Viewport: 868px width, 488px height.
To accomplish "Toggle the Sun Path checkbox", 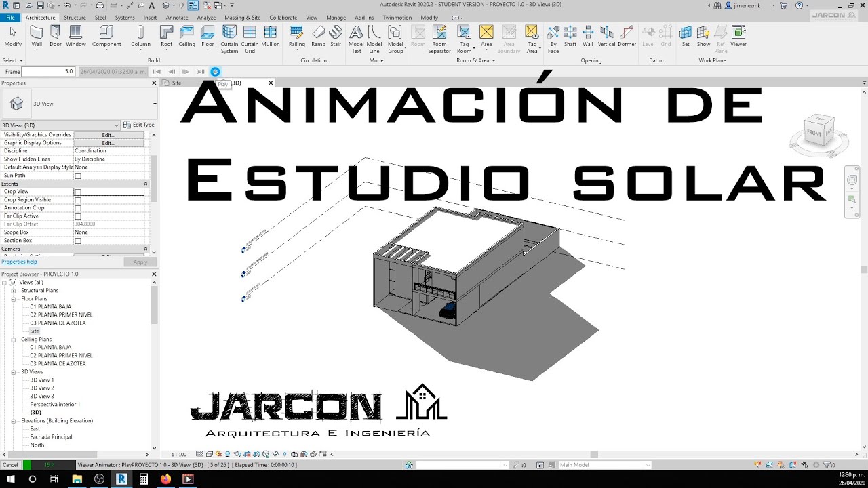I will coord(78,176).
